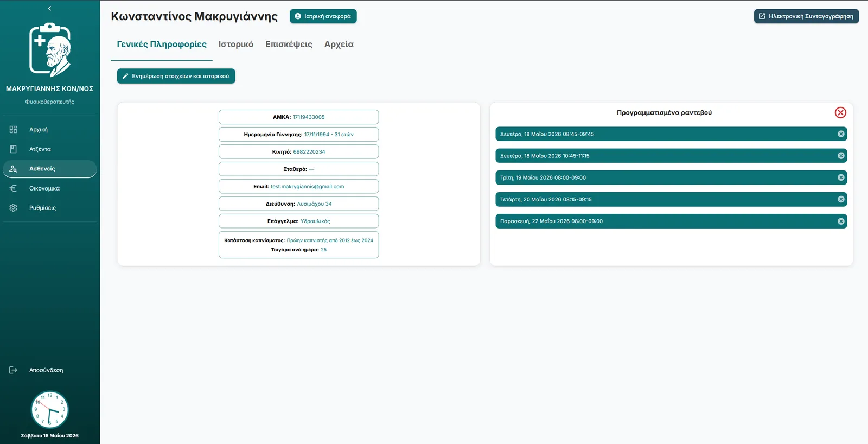The width and height of the screenshot is (868, 444).
Task: Open Ρυθμίσεις gear icon
Action: pos(14,208)
